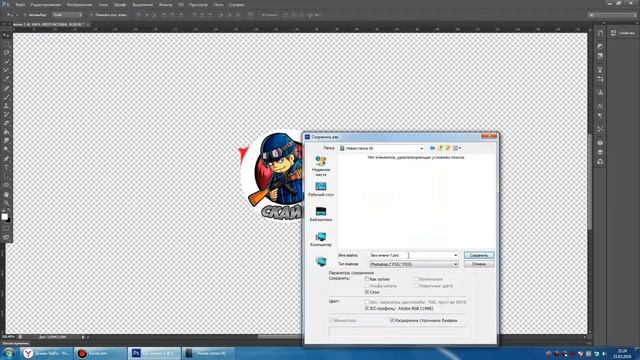Select the Zoom tool
Viewport: 640px width, 360px height.
pyautogui.click(x=6, y=203)
